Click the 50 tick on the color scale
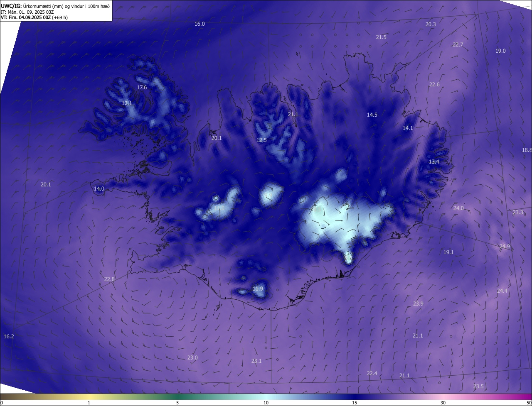532x406 pixels. tap(529, 403)
